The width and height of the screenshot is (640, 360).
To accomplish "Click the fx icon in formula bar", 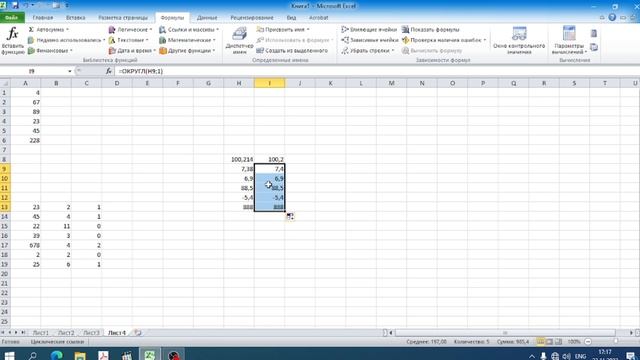I will pyautogui.click(x=108, y=71).
